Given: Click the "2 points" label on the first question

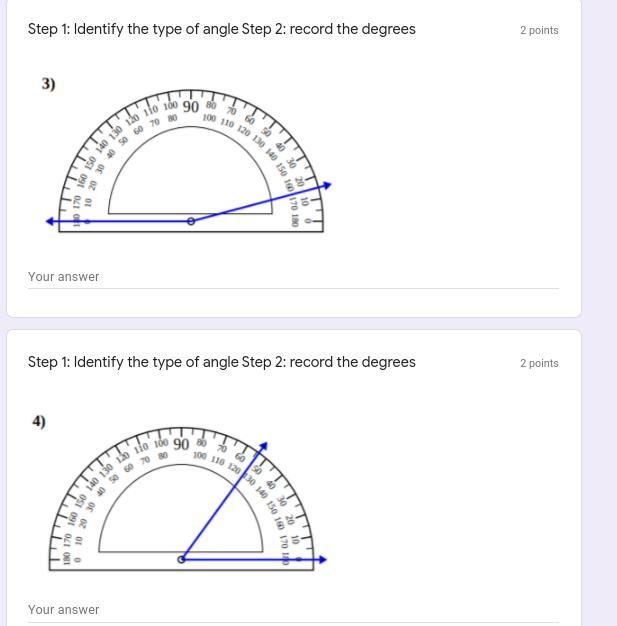Looking at the screenshot, I should click(x=539, y=30).
